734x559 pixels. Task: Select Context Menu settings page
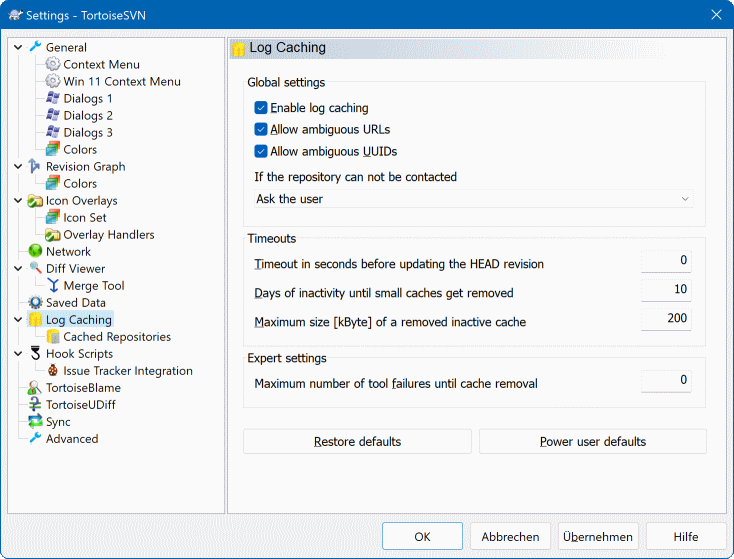(x=102, y=64)
